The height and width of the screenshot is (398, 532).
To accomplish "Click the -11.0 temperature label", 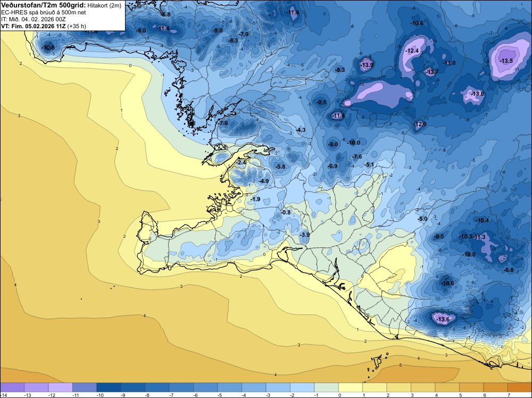I will [x=449, y=63].
